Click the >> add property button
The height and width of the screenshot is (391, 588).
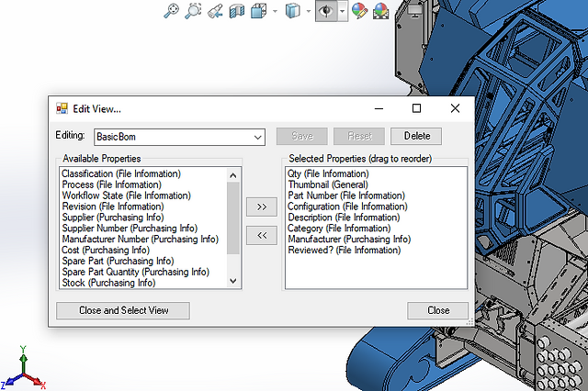pos(262,207)
